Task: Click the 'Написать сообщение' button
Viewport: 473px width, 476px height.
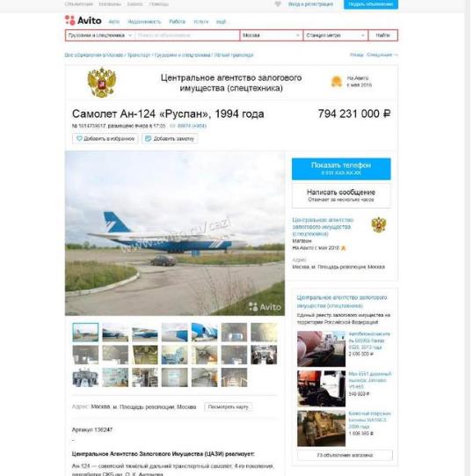Action: tap(341, 195)
